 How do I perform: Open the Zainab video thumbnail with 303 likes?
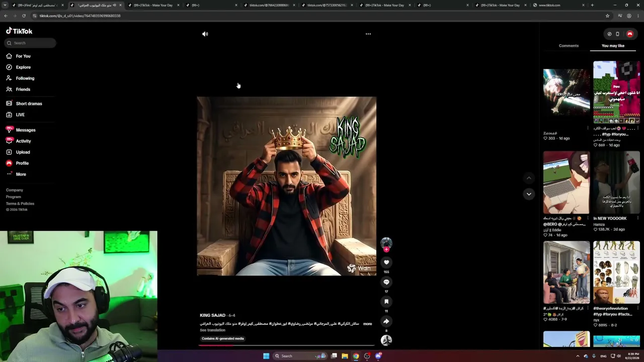(x=567, y=93)
